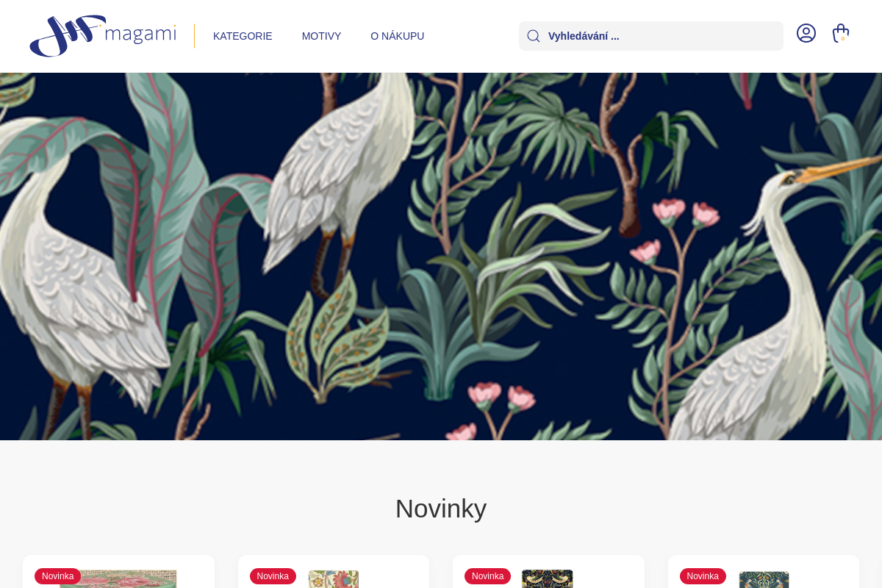The height and width of the screenshot is (588, 882).
Task: Click the Novinka badge on third product
Action: pos(487,576)
